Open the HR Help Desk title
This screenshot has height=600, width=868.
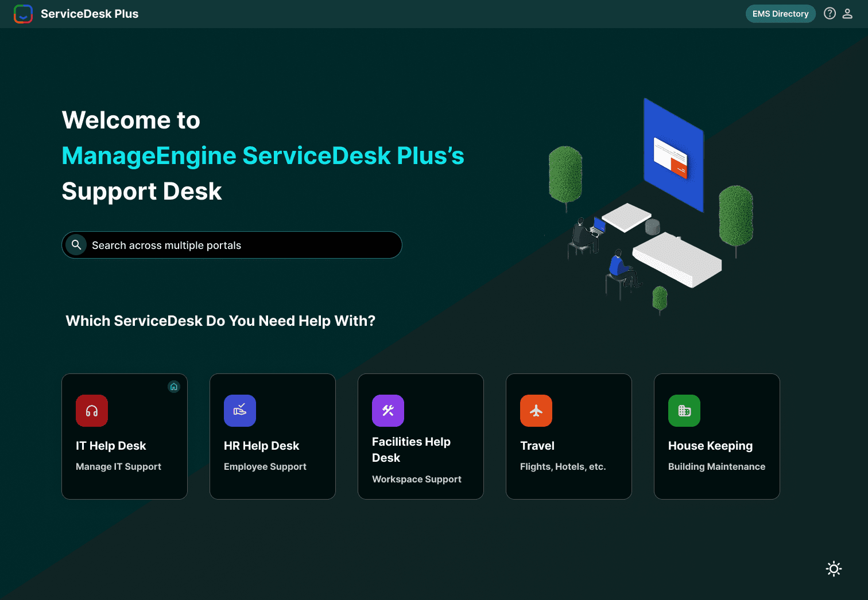262,446
